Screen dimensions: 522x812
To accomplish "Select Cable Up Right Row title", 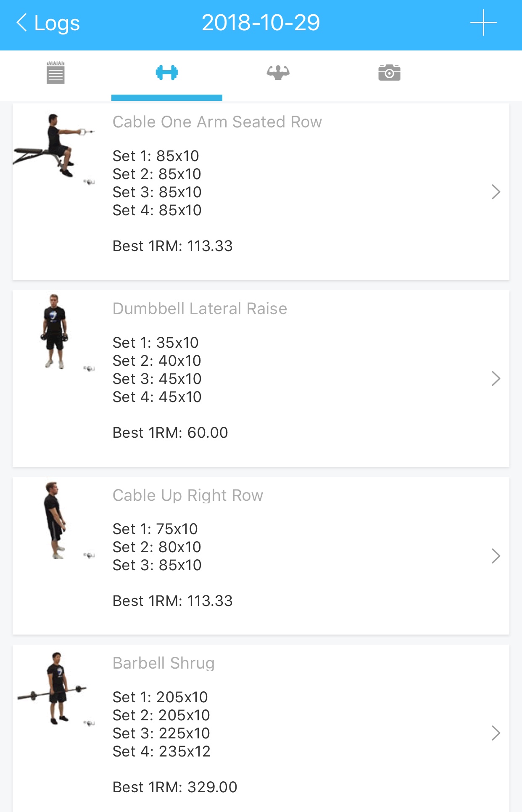I will 187,495.
